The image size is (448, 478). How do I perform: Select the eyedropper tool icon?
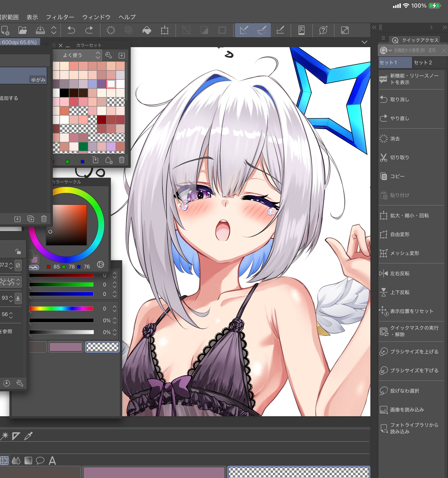pyautogui.click(x=28, y=436)
